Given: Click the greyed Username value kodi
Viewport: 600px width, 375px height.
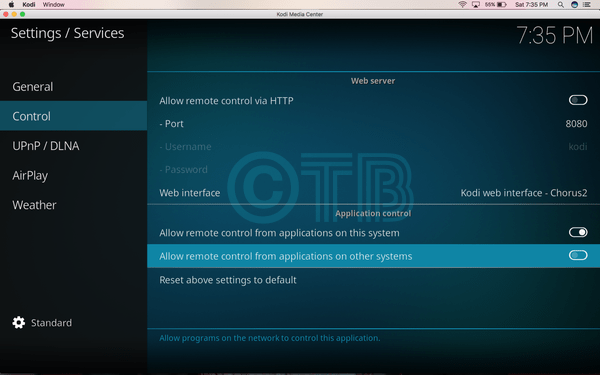Looking at the screenshot, I should point(578,147).
